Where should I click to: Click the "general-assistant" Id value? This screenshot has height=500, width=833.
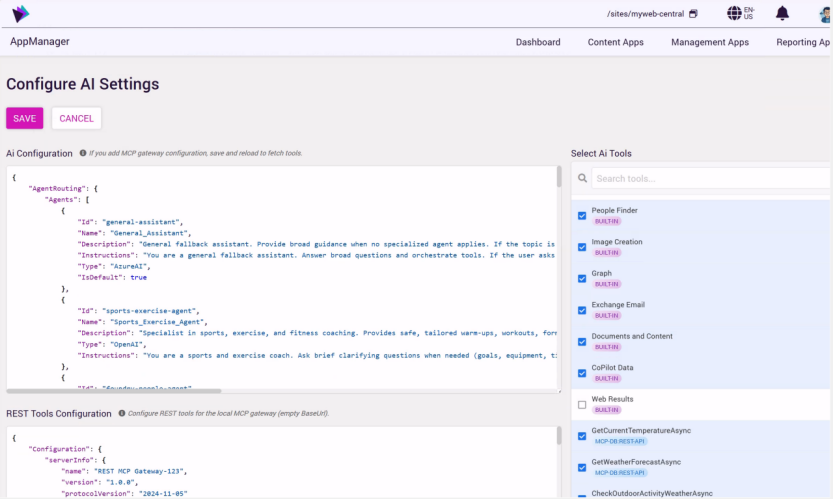(141, 222)
